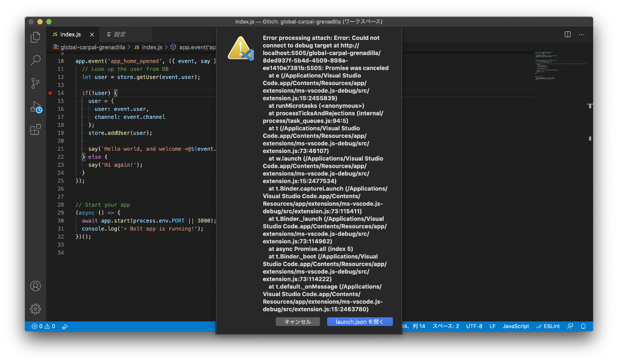Click the 'if(!user) {' line
The height and width of the screenshot is (364, 618).
coord(99,93)
